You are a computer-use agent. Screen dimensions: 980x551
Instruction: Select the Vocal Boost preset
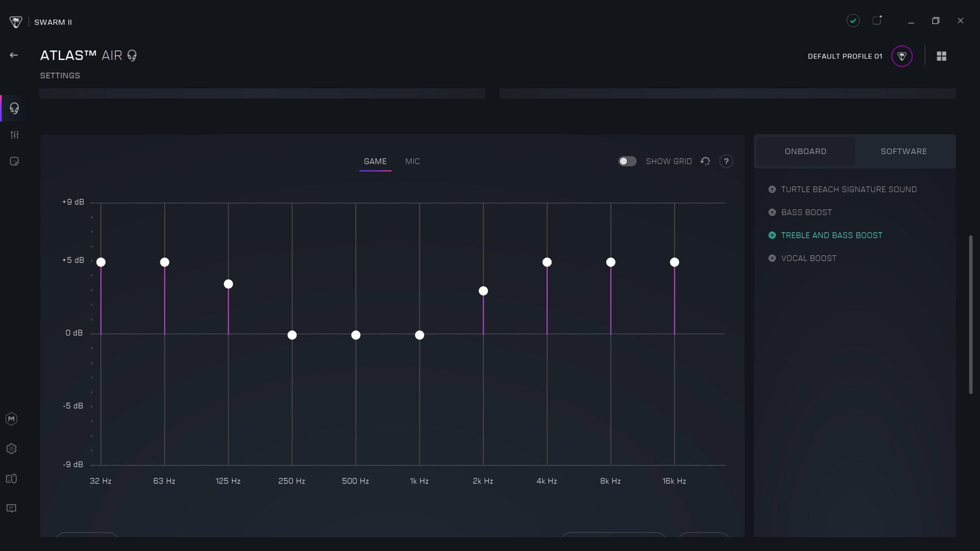click(808, 258)
